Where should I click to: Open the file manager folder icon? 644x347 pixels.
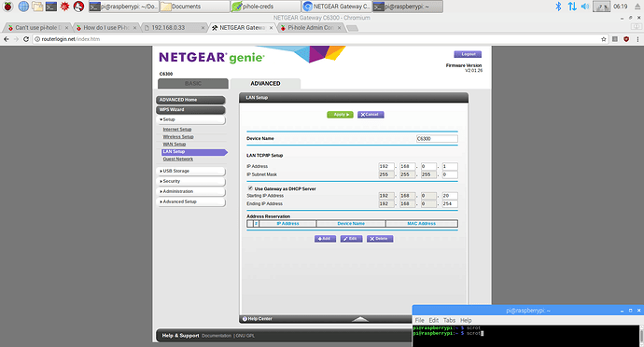tap(37, 7)
